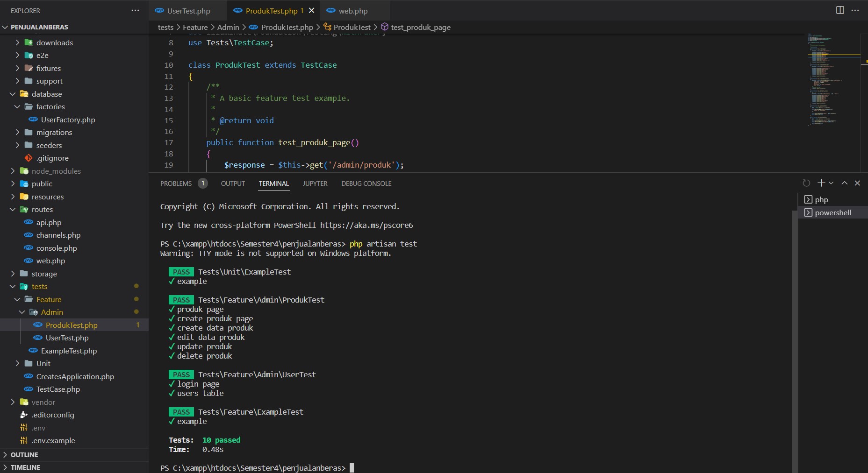The width and height of the screenshot is (868, 473).
Task: Click the e2e folder icon
Action: pyautogui.click(x=29, y=55)
